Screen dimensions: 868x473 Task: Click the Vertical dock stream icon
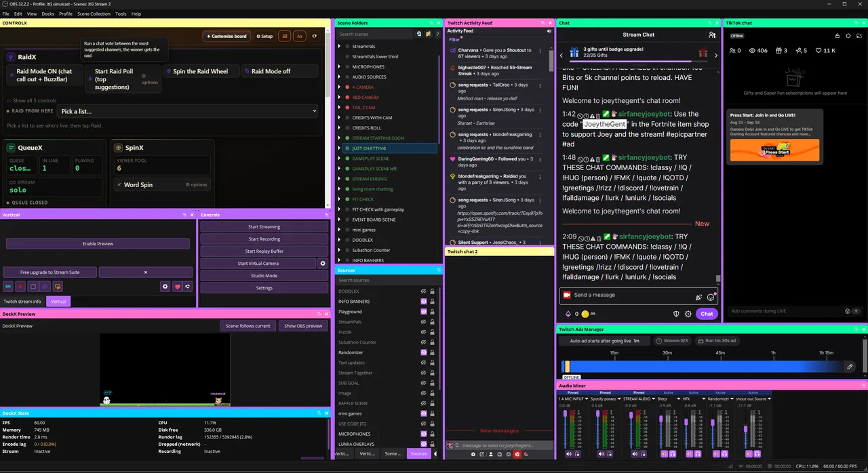8,287
